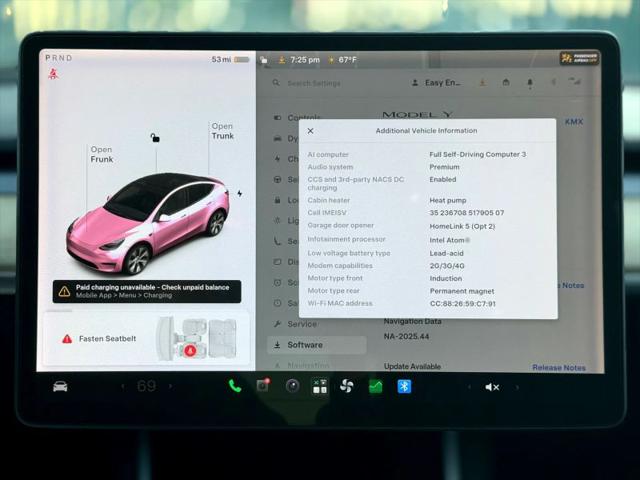Image resolution: width=640 pixels, height=480 pixels.
Task: Open climate fan controls
Action: coord(347,386)
